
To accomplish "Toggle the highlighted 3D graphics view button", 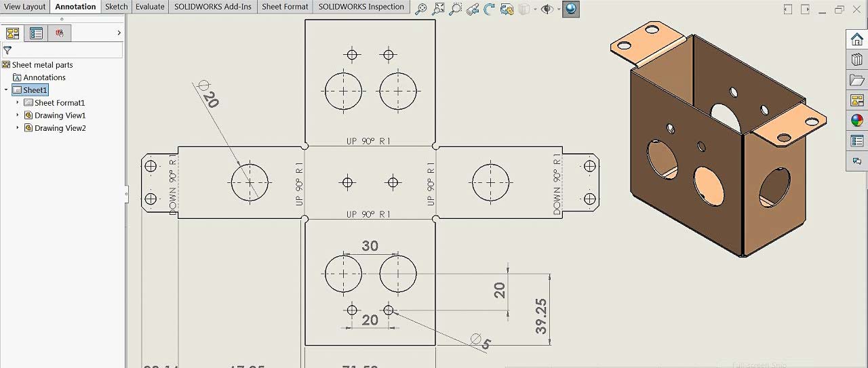I will [571, 9].
